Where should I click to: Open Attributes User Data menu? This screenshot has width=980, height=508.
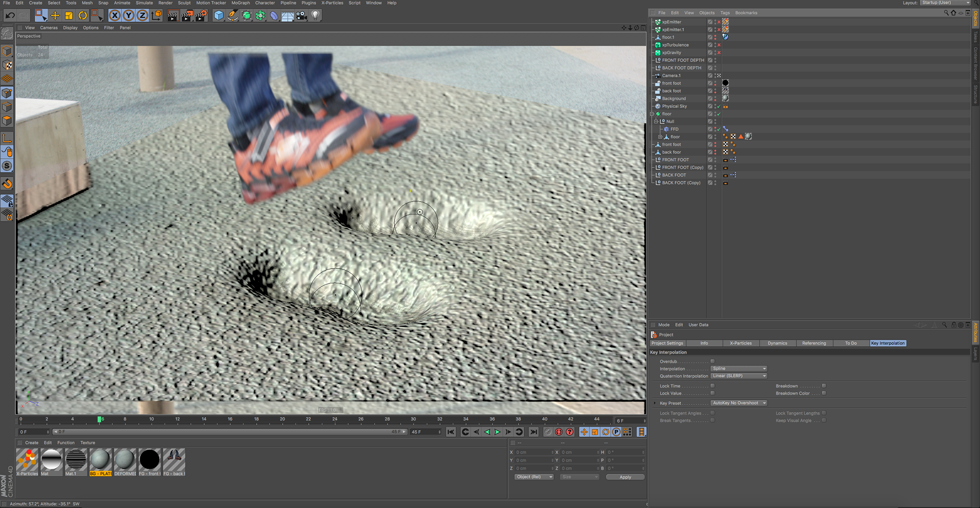coord(698,325)
